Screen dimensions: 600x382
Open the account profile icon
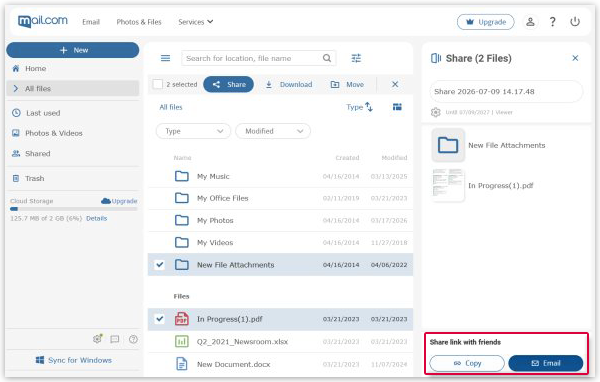[530, 22]
